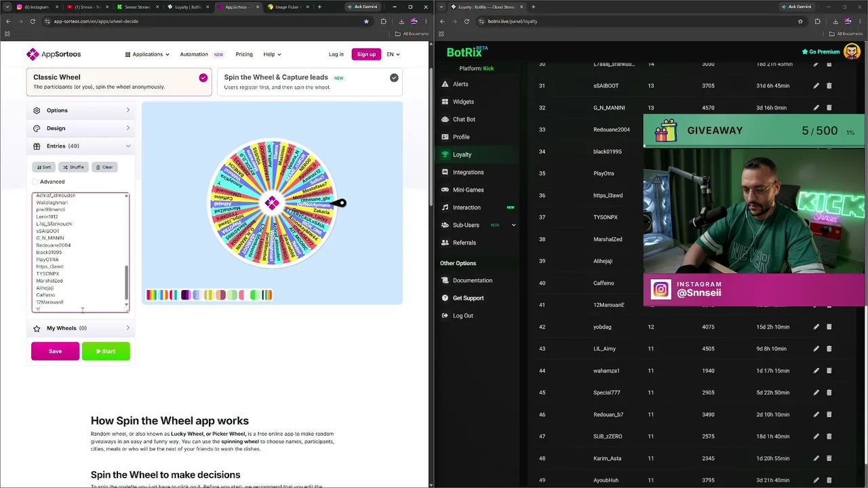Click Ask Gemini in the AppSorteos window
Image resolution: width=868 pixels, height=488 pixels.
click(361, 7)
